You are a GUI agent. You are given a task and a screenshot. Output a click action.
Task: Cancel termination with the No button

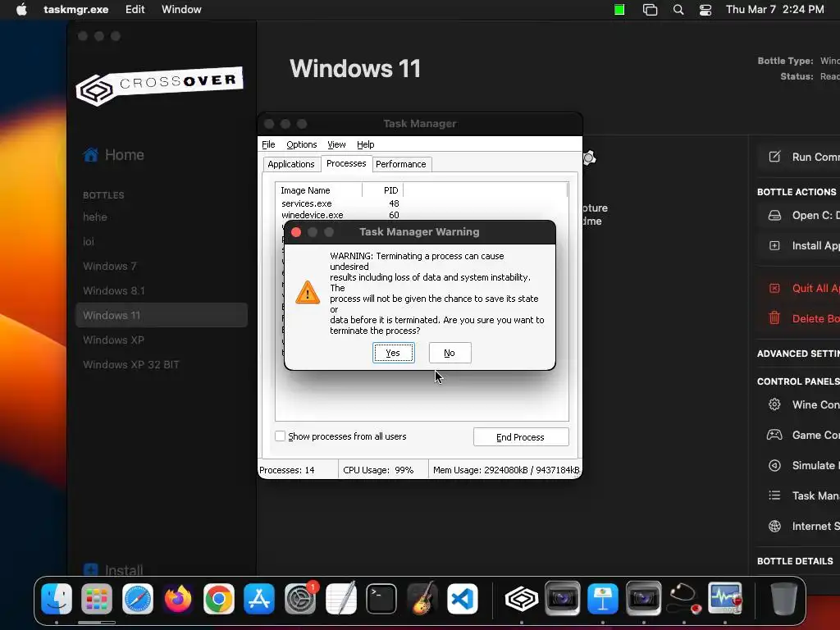coord(450,353)
